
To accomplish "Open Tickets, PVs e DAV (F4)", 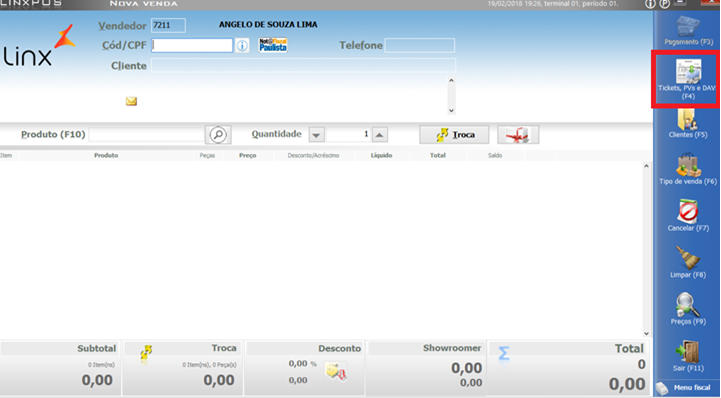I will pos(687,79).
